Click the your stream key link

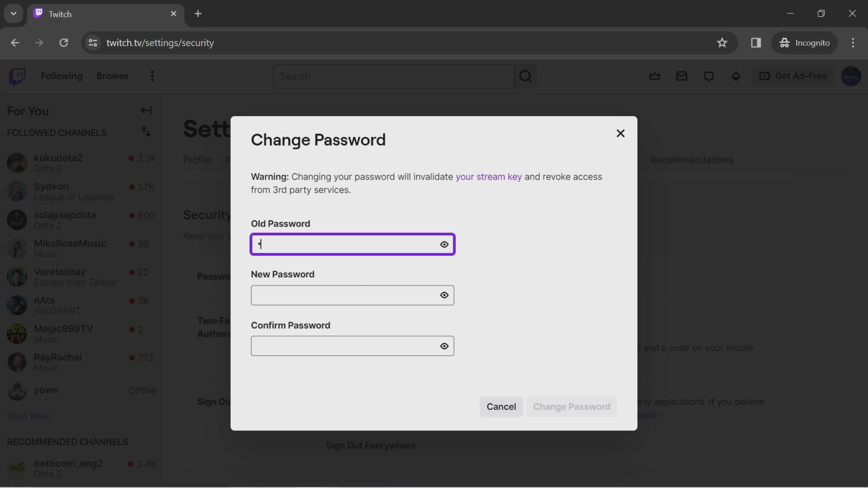click(x=489, y=176)
